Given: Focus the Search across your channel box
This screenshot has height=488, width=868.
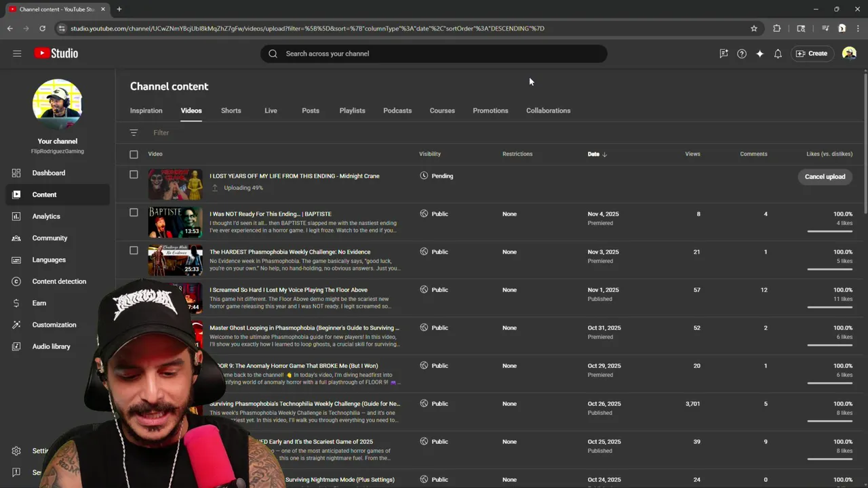Looking at the screenshot, I should pyautogui.click(x=434, y=54).
